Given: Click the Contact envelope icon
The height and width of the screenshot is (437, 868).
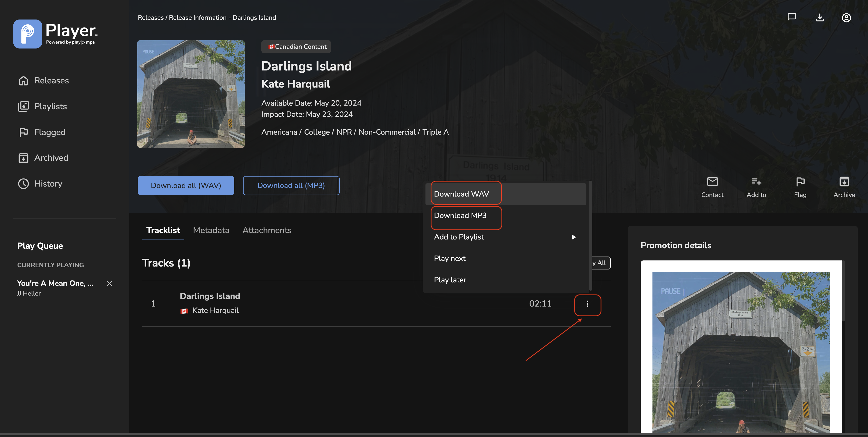Looking at the screenshot, I should coord(712,182).
